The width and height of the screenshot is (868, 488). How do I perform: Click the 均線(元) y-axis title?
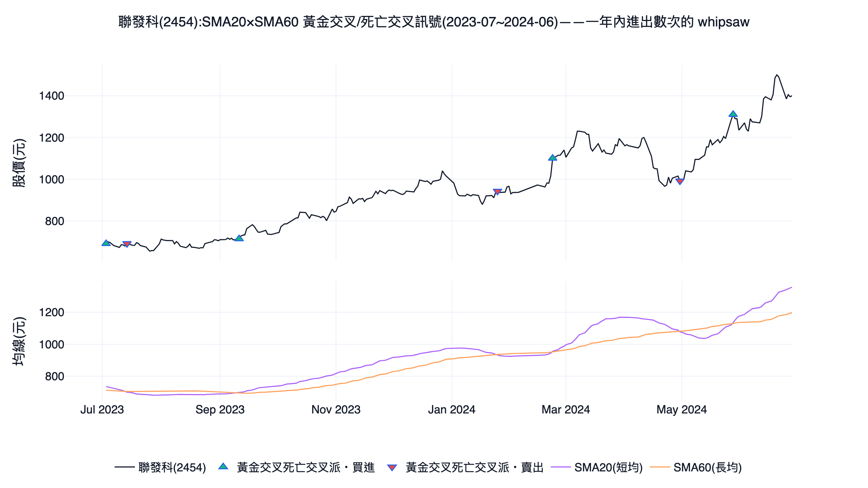[19, 341]
